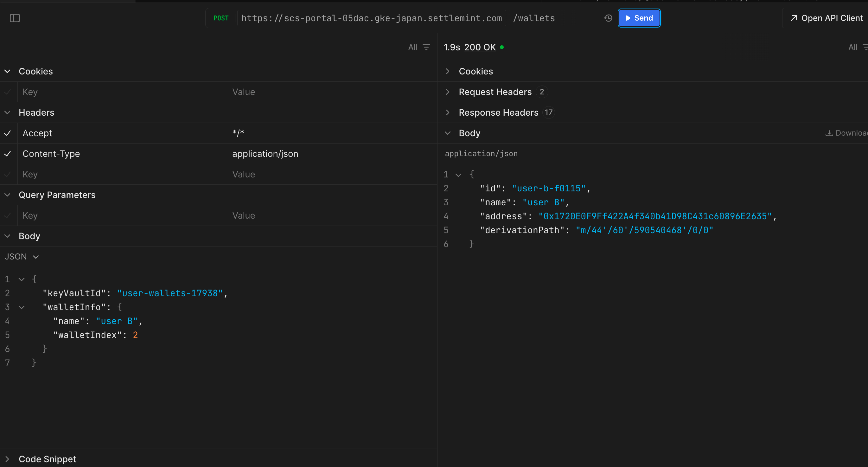Change the body type from JSON
This screenshot has height=467, width=868.
[22, 256]
